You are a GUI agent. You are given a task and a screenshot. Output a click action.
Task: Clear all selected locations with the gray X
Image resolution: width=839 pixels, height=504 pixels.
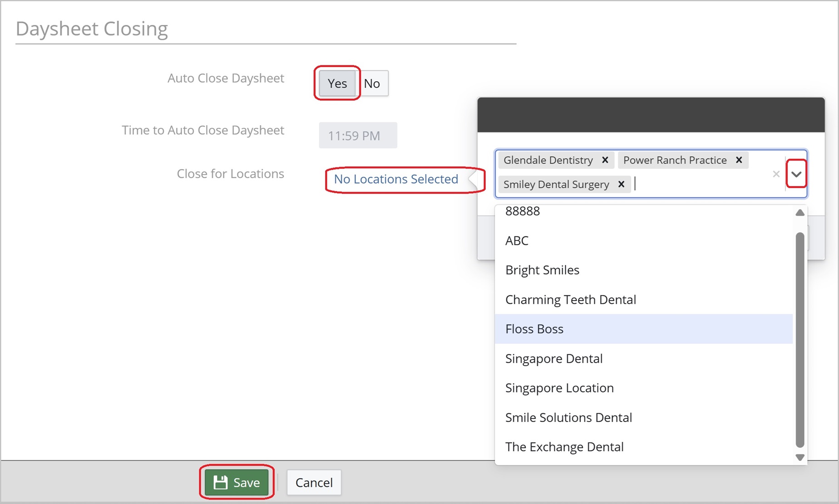776,174
